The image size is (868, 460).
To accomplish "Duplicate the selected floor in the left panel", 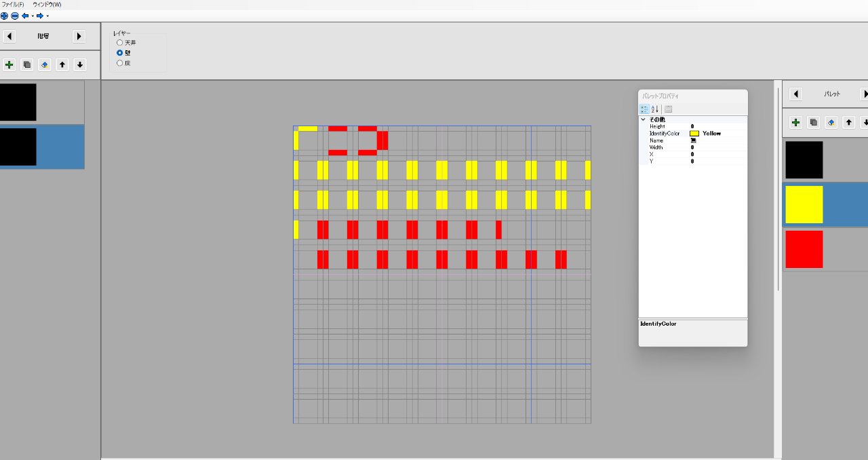I will point(27,65).
